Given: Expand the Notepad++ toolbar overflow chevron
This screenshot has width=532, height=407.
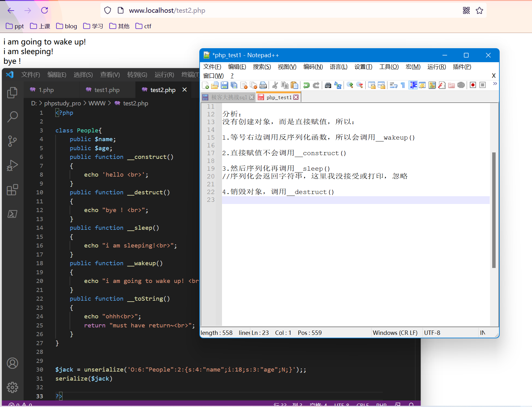Looking at the screenshot, I should pyautogui.click(x=495, y=84).
